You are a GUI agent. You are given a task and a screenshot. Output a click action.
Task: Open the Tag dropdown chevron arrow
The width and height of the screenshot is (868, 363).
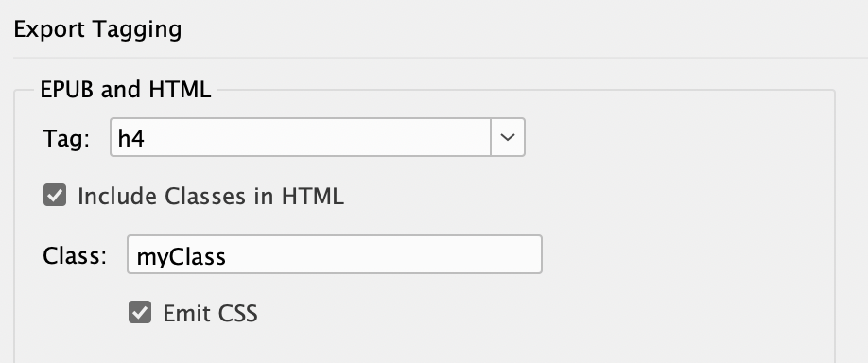pos(508,137)
